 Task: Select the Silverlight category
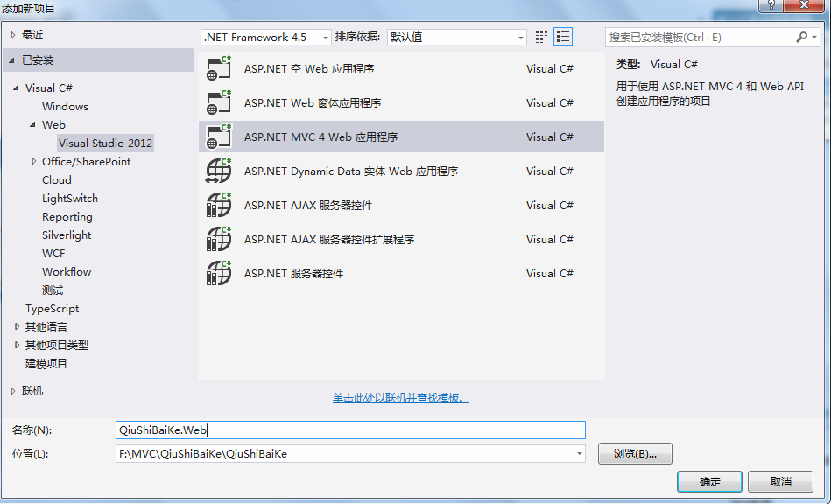click(67, 235)
